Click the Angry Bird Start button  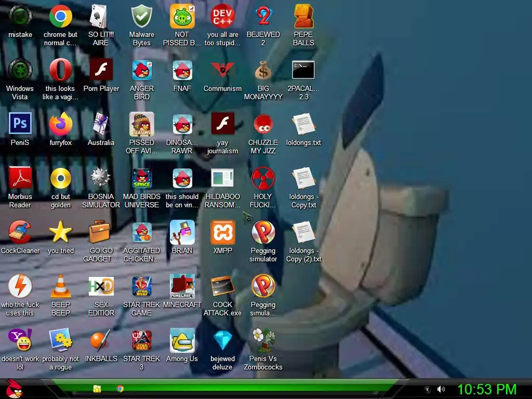click(x=14, y=389)
